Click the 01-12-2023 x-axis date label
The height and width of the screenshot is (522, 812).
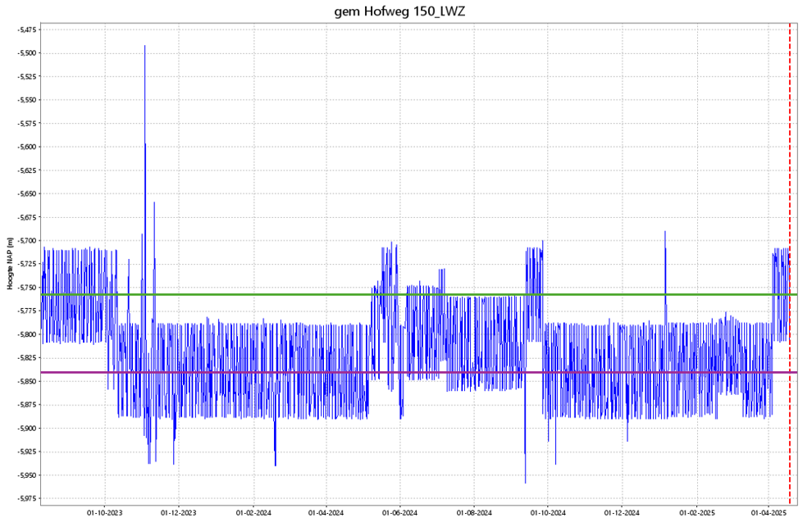click(x=179, y=513)
